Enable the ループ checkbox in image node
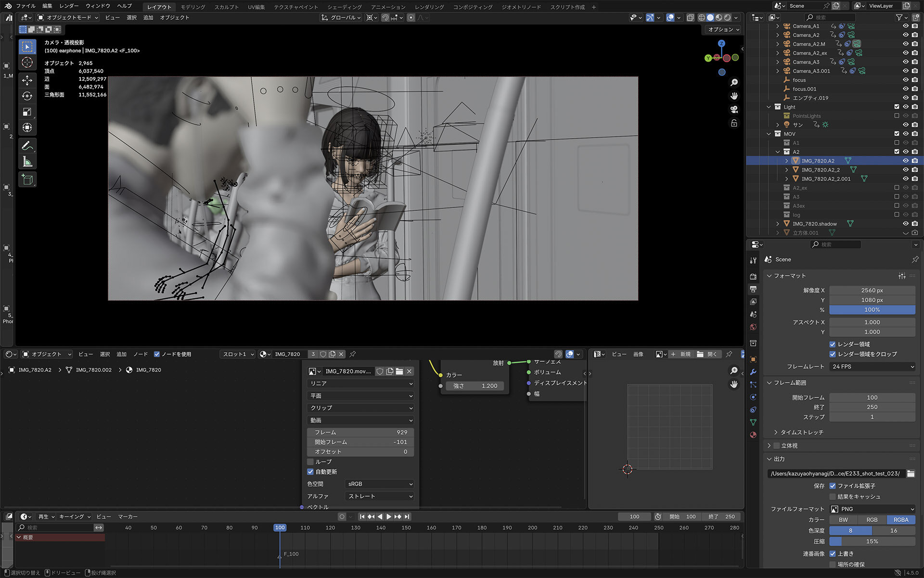The height and width of the screenshot is (578, 924). click(310, 462)
